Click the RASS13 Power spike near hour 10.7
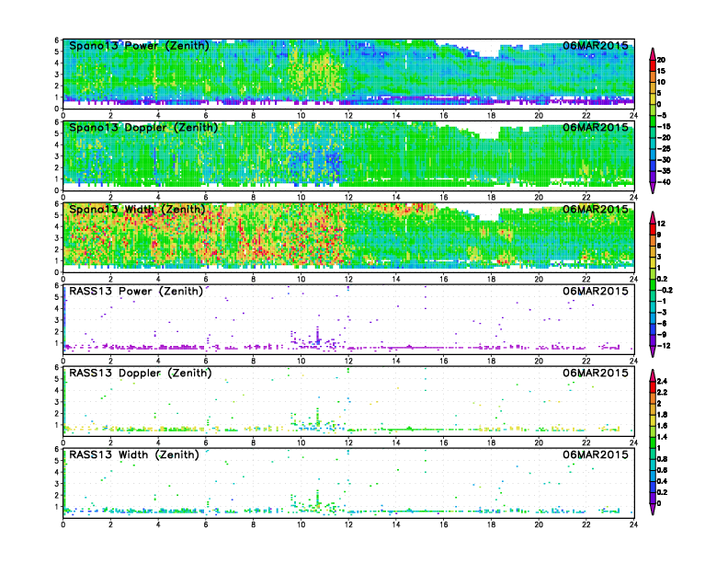728x563 pixels. [318, 335]
